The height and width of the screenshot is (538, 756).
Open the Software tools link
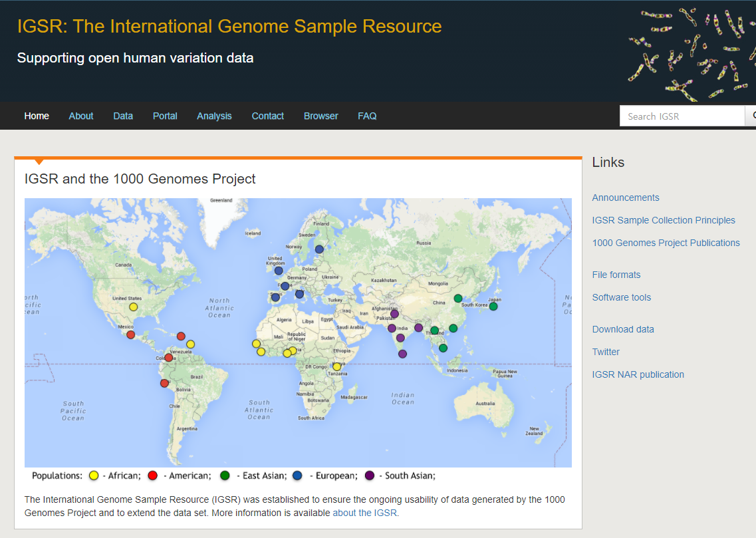[x=622, y=297]
